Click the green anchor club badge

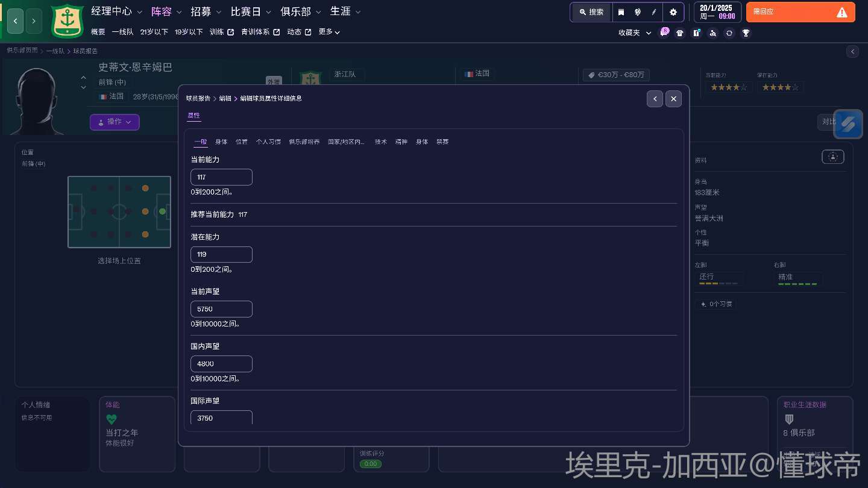pos(68,21)
